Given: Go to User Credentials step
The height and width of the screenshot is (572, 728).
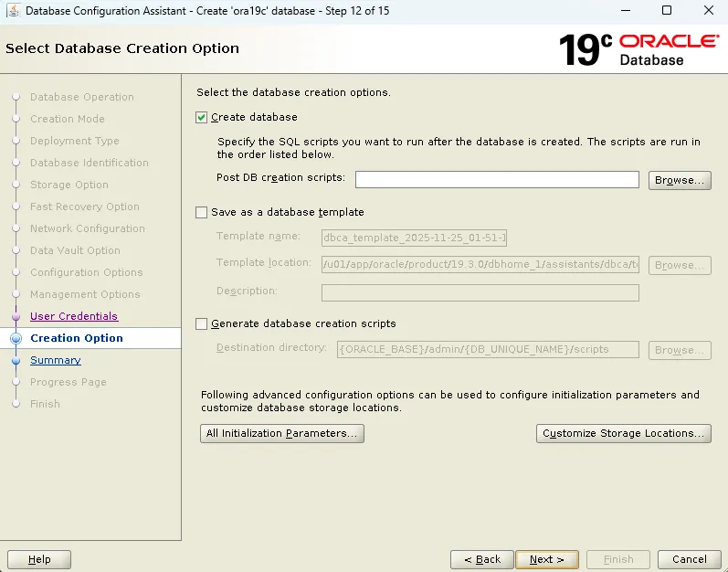Looking at the screenshot, I should tap(74, 316).
